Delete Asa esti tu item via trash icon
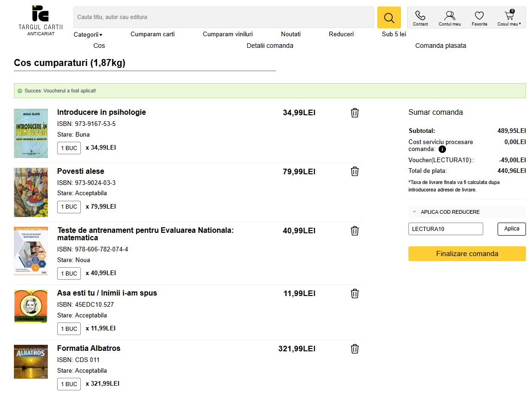The width and height of the screenshot is (532, 395). pyautogui.click(x=355, y=294)
